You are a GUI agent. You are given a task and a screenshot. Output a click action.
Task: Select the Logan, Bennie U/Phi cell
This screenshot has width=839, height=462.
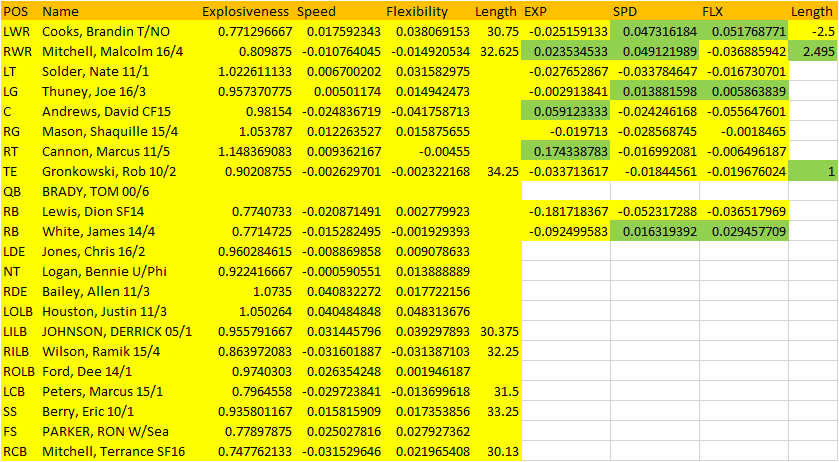click(x=104, y=271)
